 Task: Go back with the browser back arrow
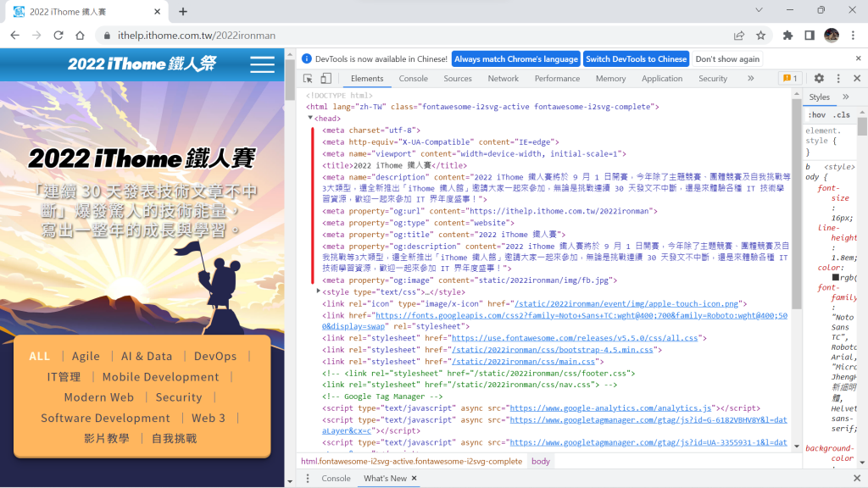[15, 36]
